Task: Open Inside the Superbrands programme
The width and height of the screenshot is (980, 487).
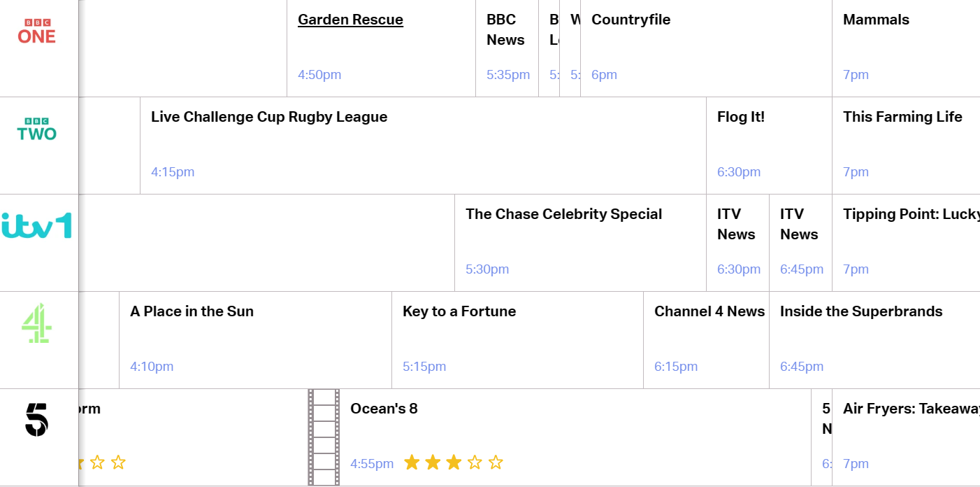Action: pos(861,311)
